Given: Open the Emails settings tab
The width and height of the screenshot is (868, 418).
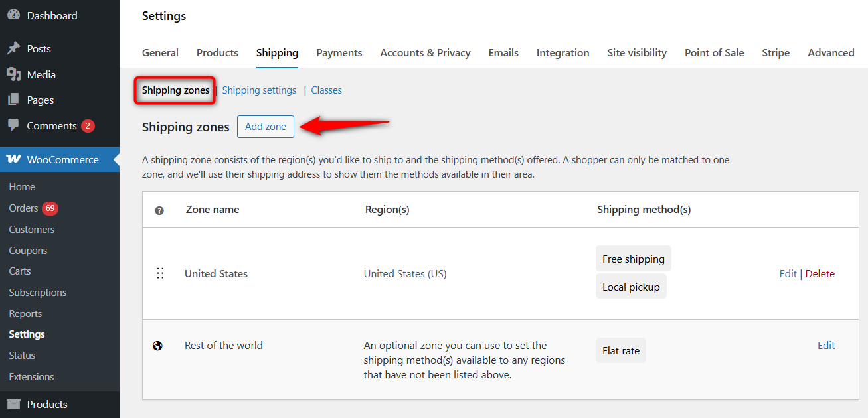Looking at the screenshot, I should tap(503, 52).
